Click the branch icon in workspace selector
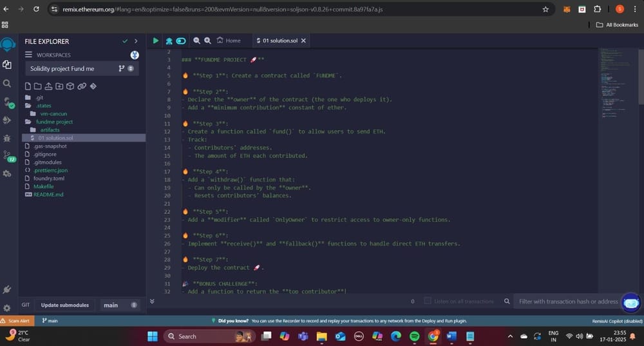The height and width of the screenshot is (346, 644). click(122, 69)
